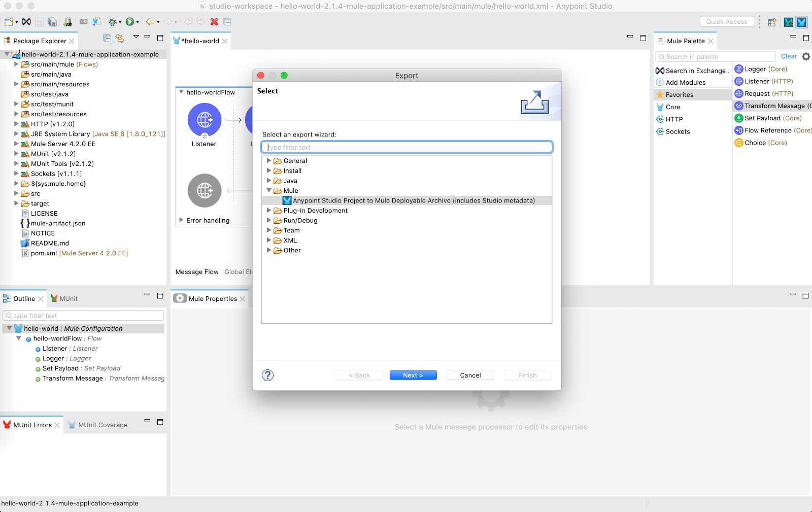Click Clear in Mule Palette search
The height and width of the screenshot is (512, 812).
tap(789, 56)
